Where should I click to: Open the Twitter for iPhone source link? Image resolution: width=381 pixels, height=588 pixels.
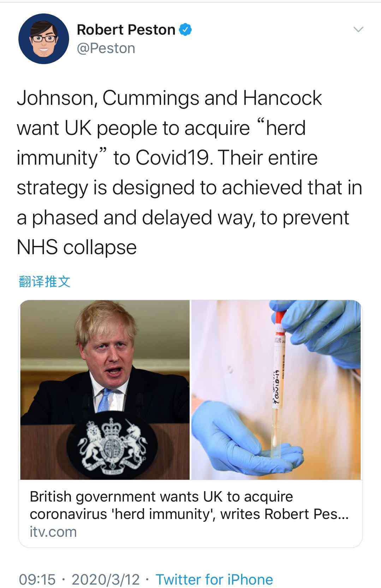(x=214, y=579)
